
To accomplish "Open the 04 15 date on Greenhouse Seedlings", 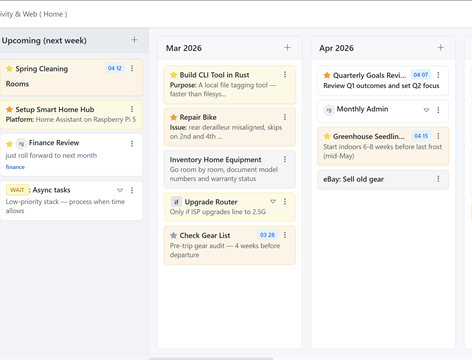I will (421, 136).
